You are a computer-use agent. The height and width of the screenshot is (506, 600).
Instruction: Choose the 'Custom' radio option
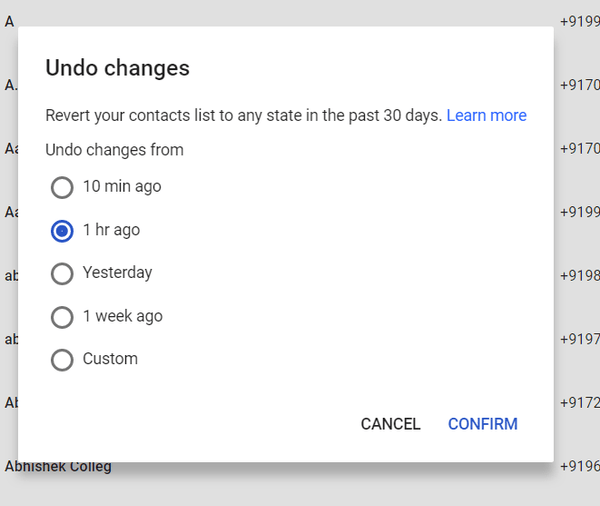[62, 360]
